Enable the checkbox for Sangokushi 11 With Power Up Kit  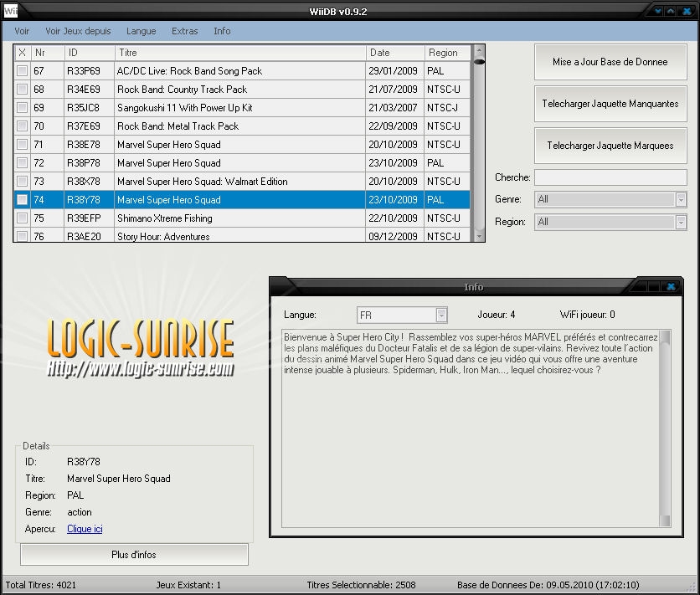22,107
